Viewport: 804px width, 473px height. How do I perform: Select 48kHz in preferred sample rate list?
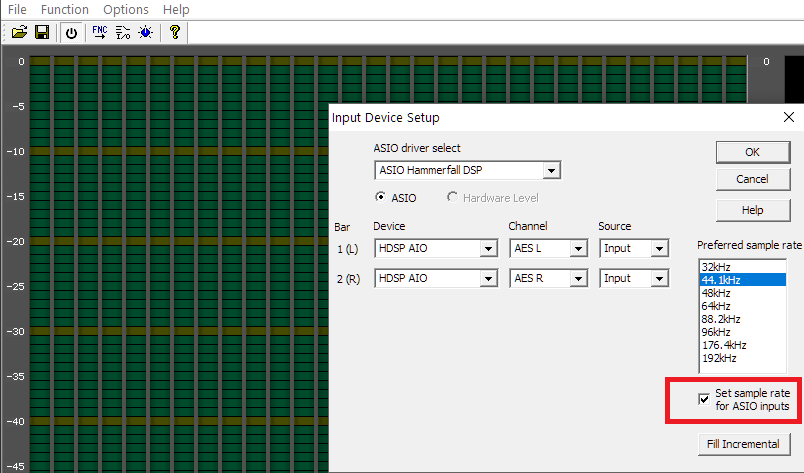[742, 293]
